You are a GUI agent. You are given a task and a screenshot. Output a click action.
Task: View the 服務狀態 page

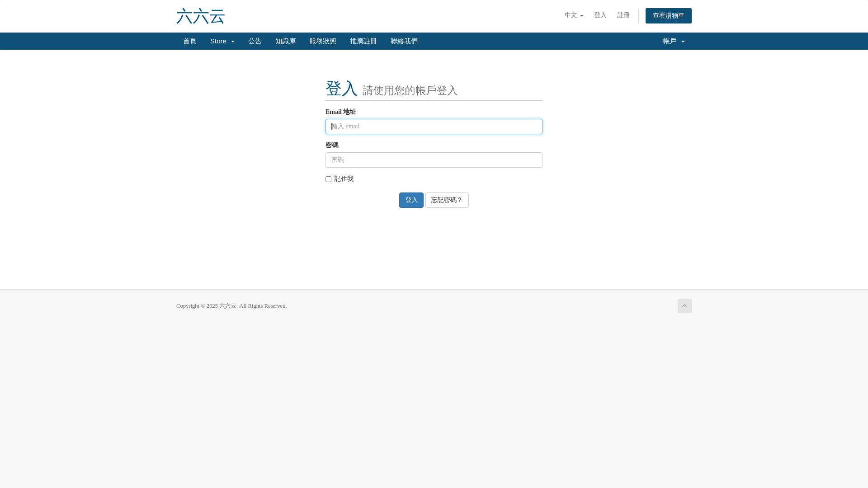pyautogui.click(x=323, y=41)
